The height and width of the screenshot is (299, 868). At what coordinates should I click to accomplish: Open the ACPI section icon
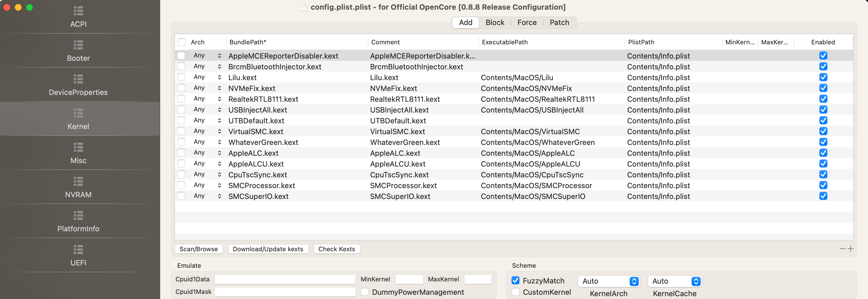coord(78,11)
